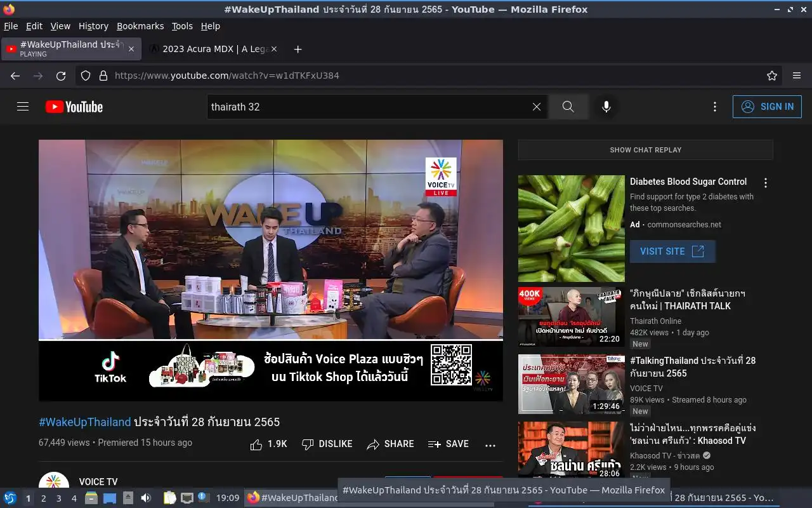Screen dimensions: 812x508
Task: Click the taskbar volume speaker icon
Action: pos(146,498)
